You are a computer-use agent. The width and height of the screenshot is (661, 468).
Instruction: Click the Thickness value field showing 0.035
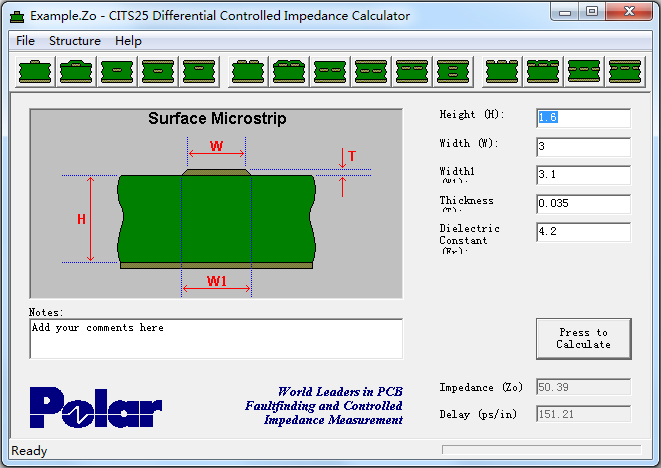coord(583,204)
